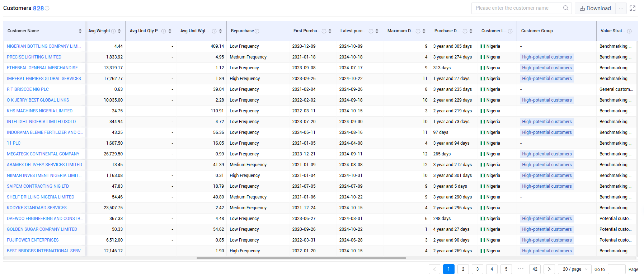Click High-potential customers tag for FUJIPOWER ENTERPRISES

click(547, 240)
